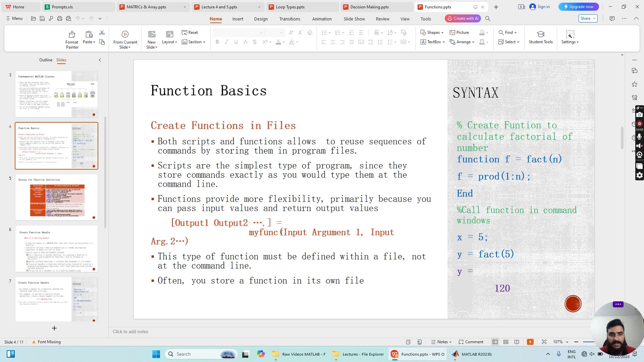Open MATLAB R2023b from taskbar
Viewport: 644px width, 362px height.
pyautogui.click(x=471, y=354)
